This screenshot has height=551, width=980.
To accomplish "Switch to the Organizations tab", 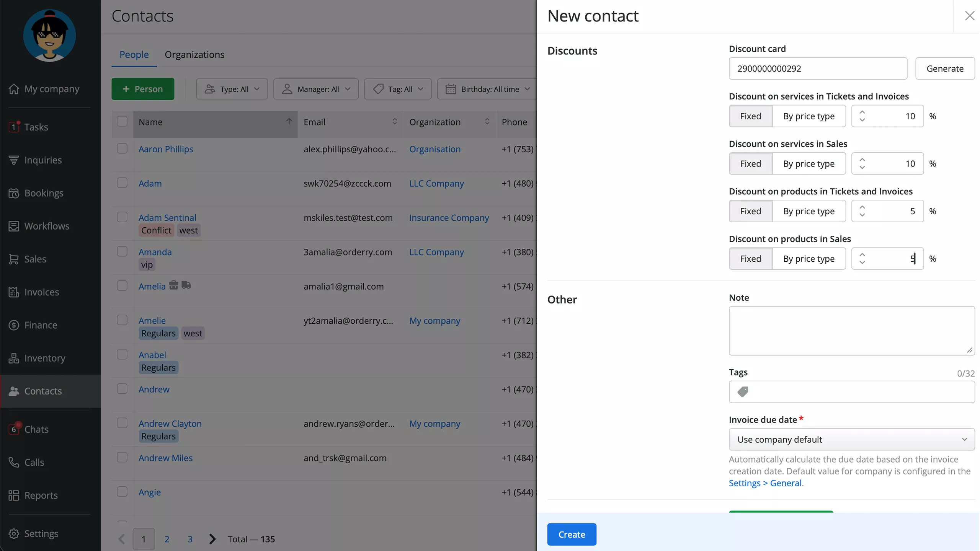I will click(194, 54).
